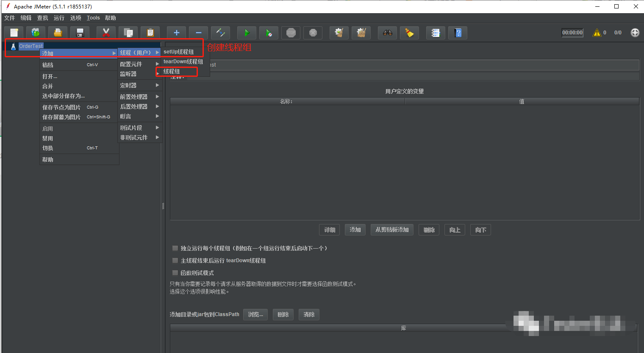Click Start no pauses icon

[x=269, y=33]
